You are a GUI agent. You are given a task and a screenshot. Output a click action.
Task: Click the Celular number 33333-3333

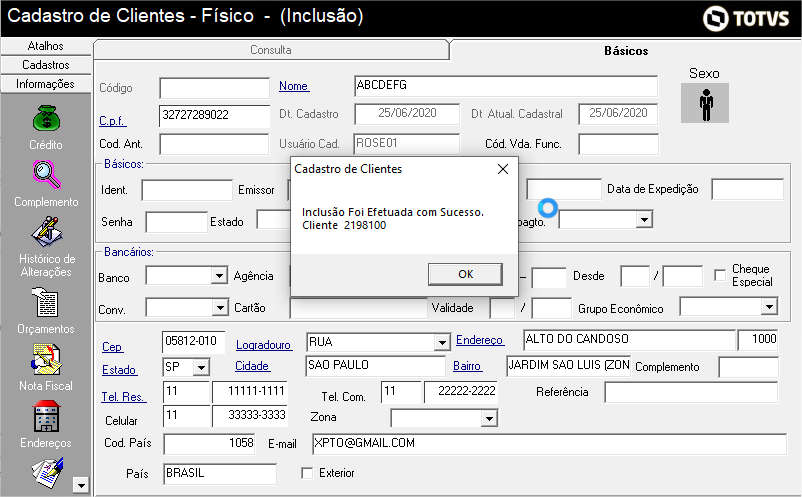point(250,416)
